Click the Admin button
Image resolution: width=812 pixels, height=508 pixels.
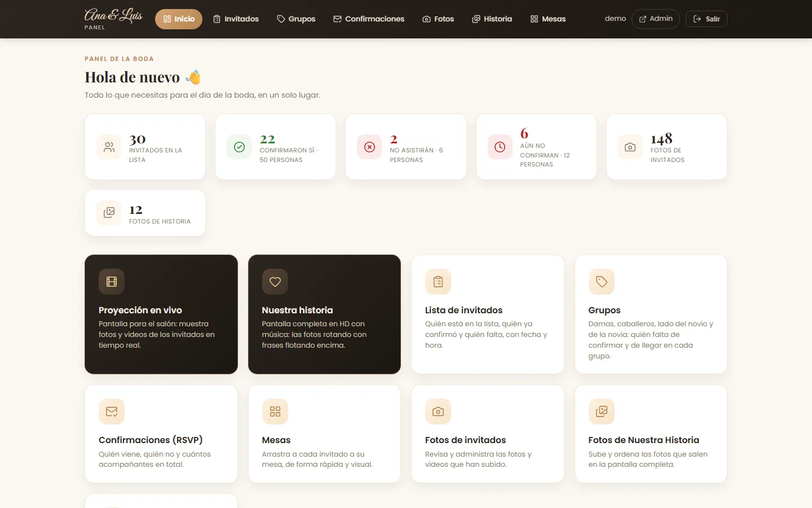tap(656, 19)
